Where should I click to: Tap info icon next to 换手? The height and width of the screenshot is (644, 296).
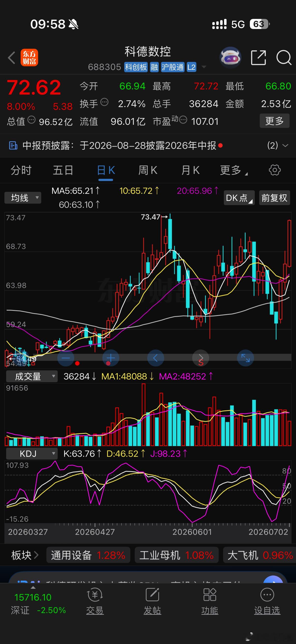tap(104, 102)
